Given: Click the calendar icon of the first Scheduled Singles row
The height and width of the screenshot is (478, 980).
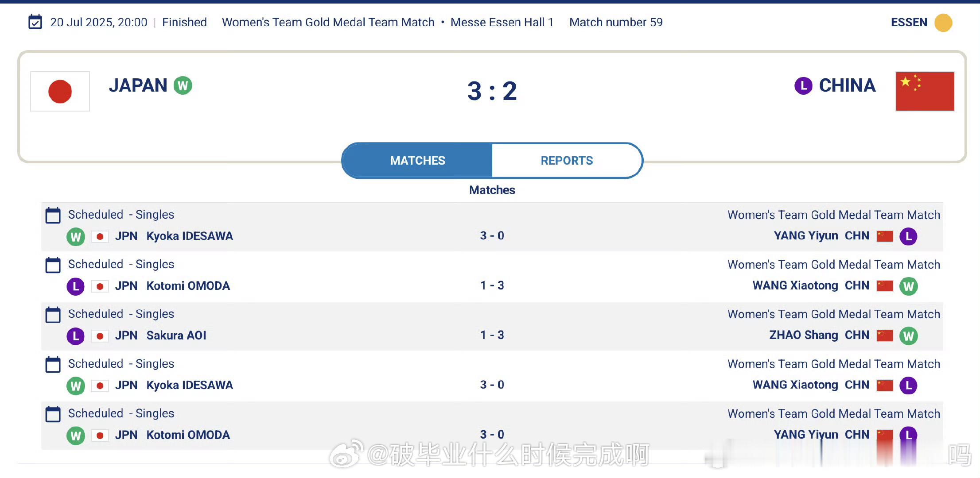Looking at the screenshot, I should tap(53, 215).
